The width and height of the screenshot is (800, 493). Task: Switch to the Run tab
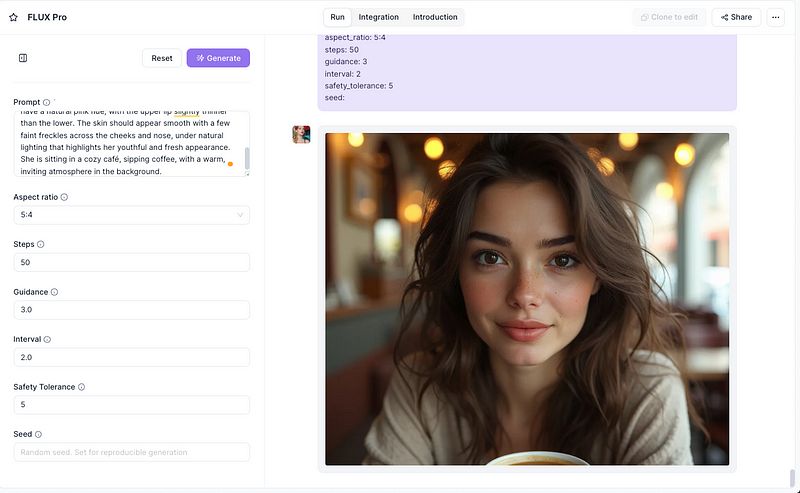click(337, 17)
